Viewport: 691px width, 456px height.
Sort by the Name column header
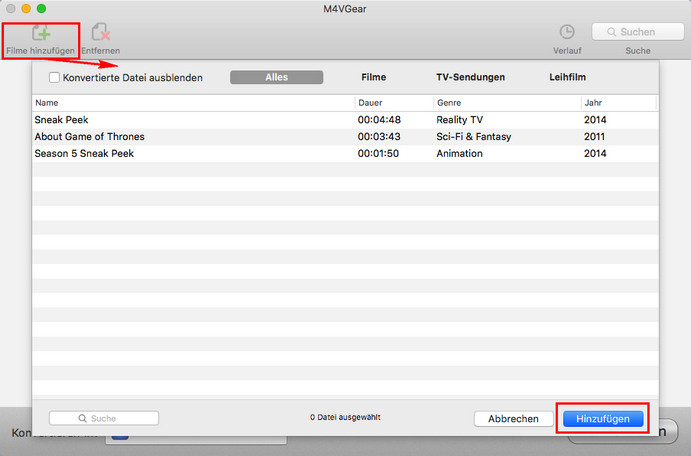coord(193,103)
